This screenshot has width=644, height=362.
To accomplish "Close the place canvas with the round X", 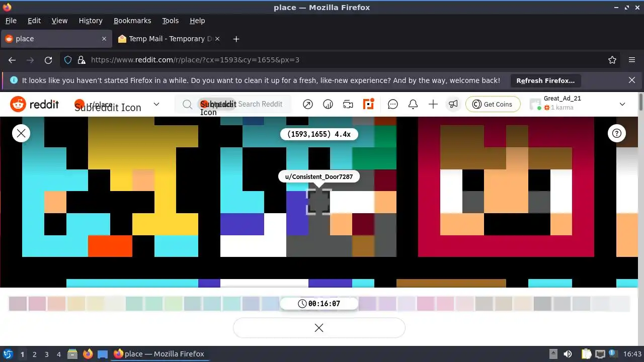I will point(21,133).
